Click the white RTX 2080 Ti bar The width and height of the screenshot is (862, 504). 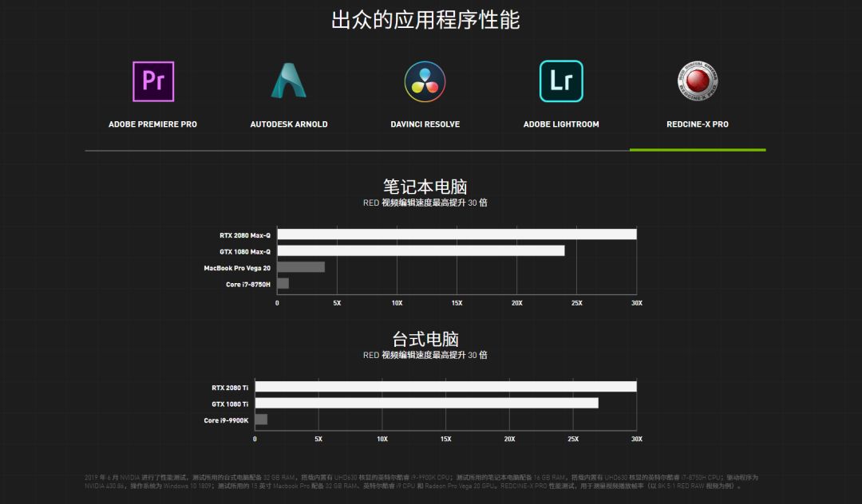pyautogui.click(x=446, y=387)
